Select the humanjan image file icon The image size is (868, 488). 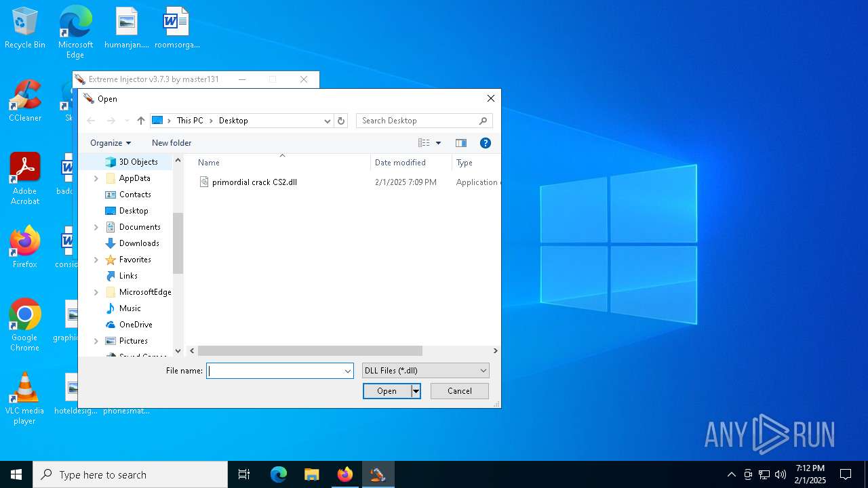coord(127,28)
